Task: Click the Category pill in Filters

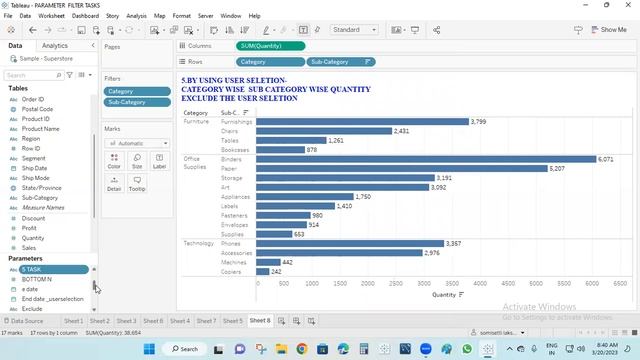Action: click(137, 91)
